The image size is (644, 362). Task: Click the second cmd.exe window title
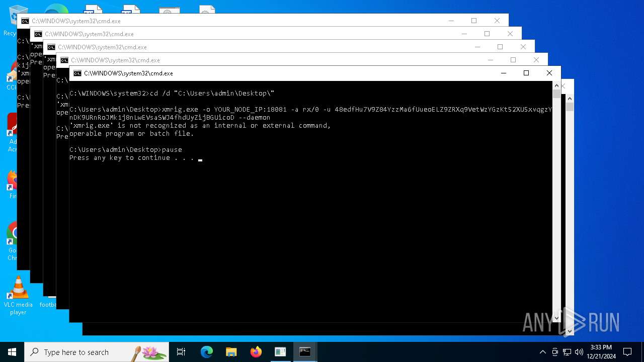(x=89, y=34)
